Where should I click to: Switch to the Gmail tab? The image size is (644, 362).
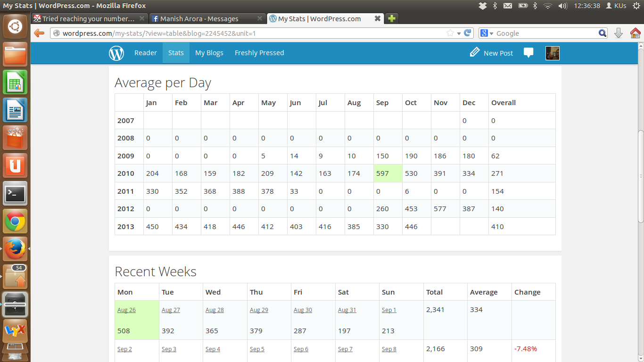click(89, 19)
